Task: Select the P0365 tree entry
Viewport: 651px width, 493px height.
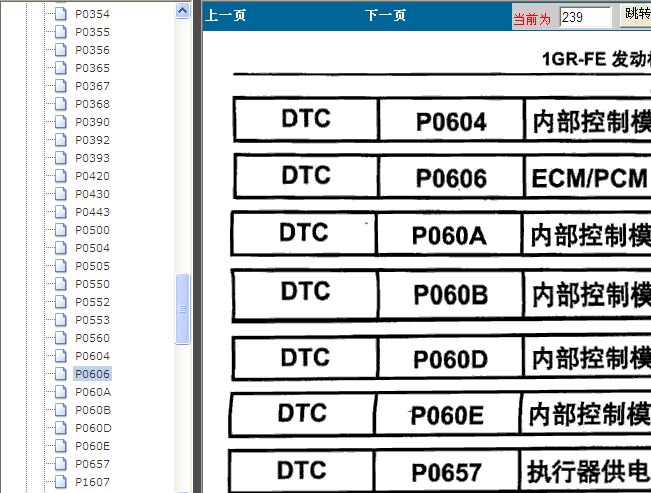Action: pyautogui.click(x=92, y=68)
